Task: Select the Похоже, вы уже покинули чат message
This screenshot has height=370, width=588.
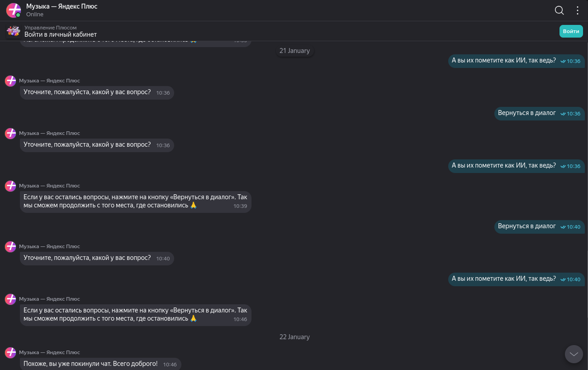Action: (100, 364)
